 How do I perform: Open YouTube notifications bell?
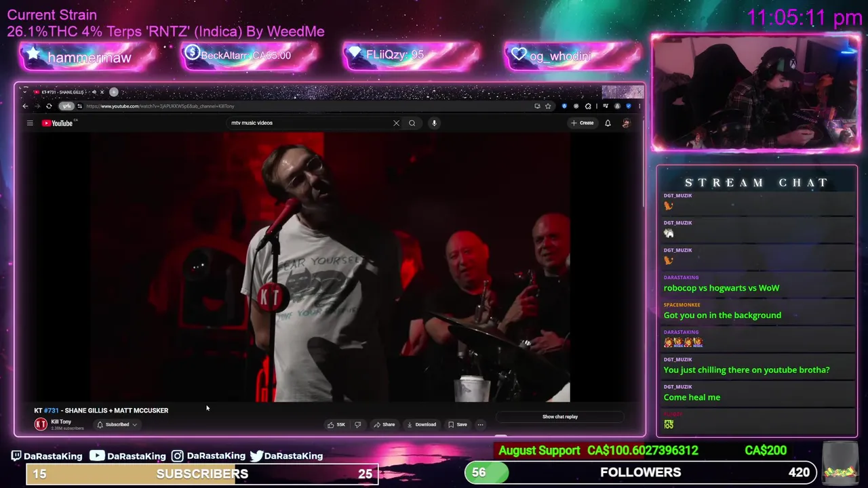tap(608, 123)
